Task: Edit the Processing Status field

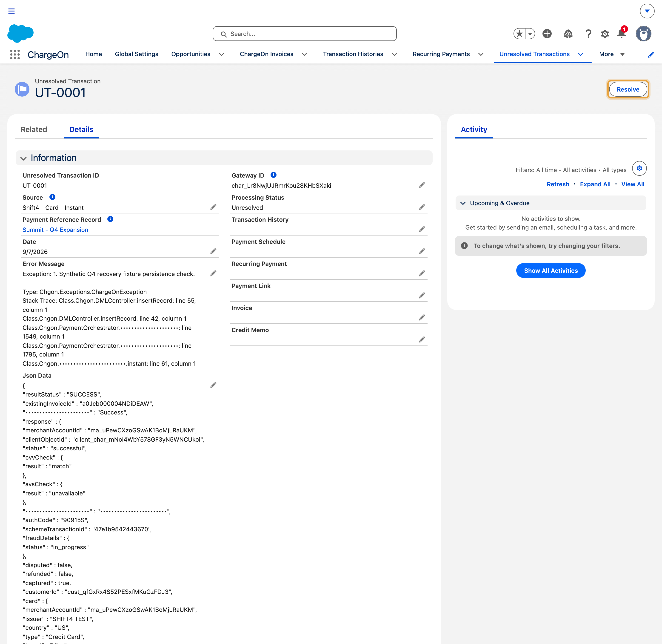Action: point(422,207)
